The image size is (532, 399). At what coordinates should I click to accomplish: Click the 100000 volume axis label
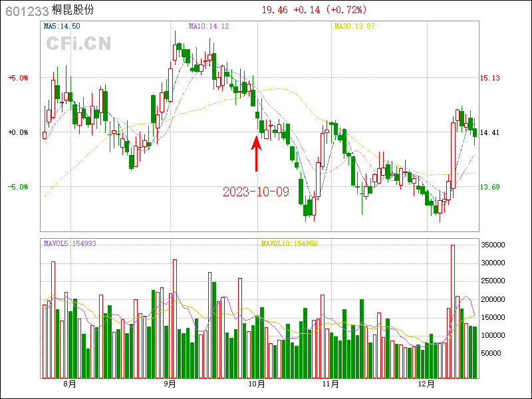click(x=493, y=335)
